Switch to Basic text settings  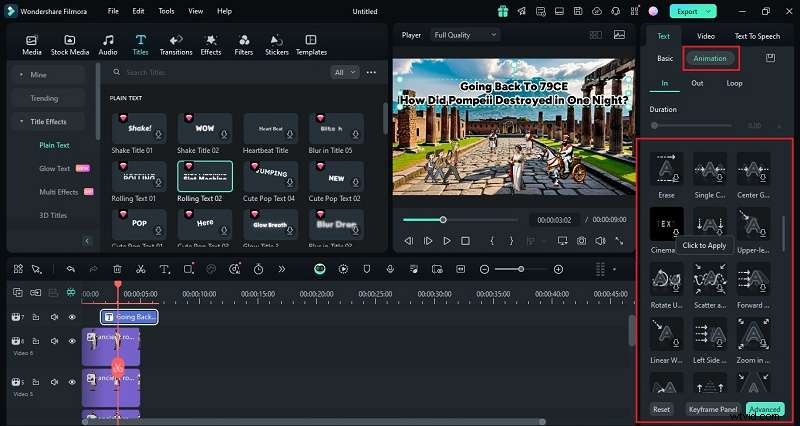coord(665,58)
